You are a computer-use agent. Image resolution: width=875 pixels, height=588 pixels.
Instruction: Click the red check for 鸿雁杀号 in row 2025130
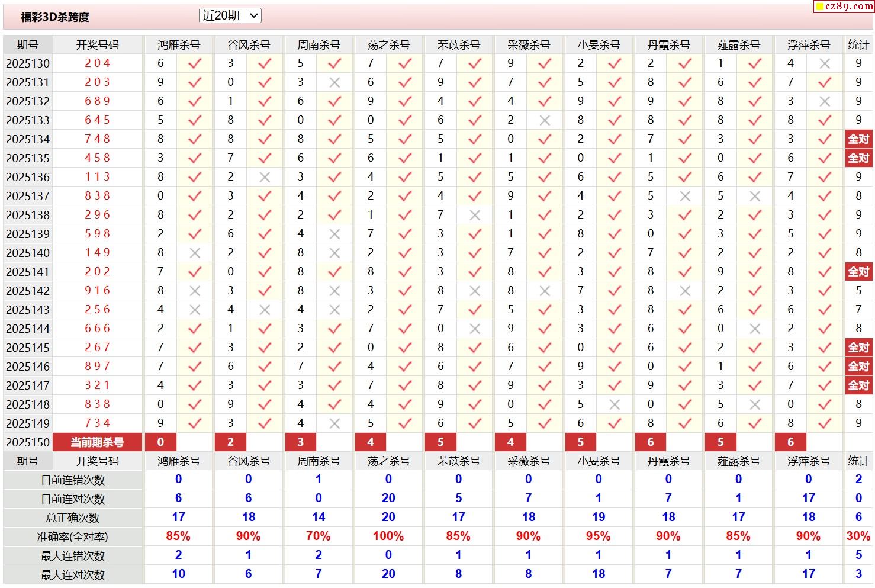[195, 63]
